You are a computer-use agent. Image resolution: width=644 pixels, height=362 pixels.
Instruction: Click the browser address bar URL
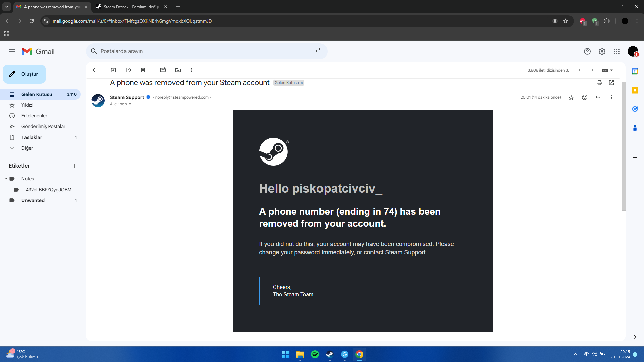[x=132, y=21]
